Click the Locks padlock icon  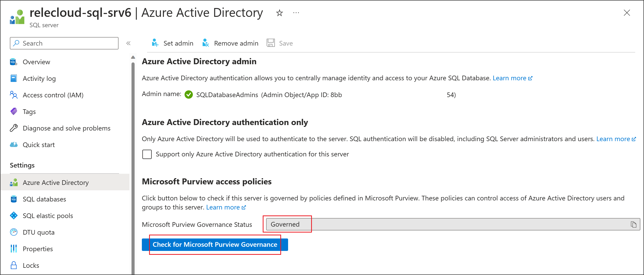pyautogui.click(x=14, y=265)
